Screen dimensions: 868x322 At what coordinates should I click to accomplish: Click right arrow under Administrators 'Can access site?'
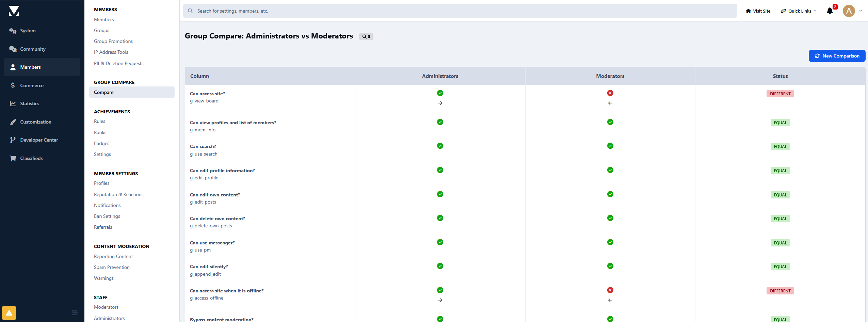[x=440, y=103]
